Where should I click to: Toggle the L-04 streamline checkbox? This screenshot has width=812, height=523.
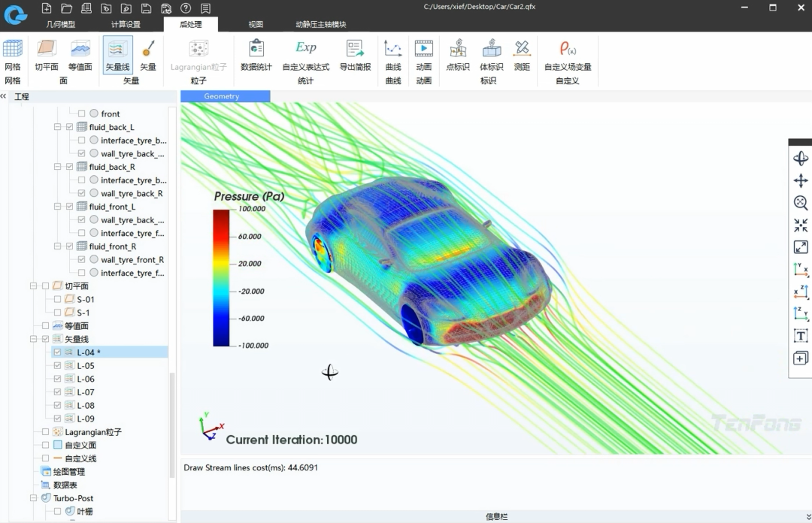click(57, 352)
